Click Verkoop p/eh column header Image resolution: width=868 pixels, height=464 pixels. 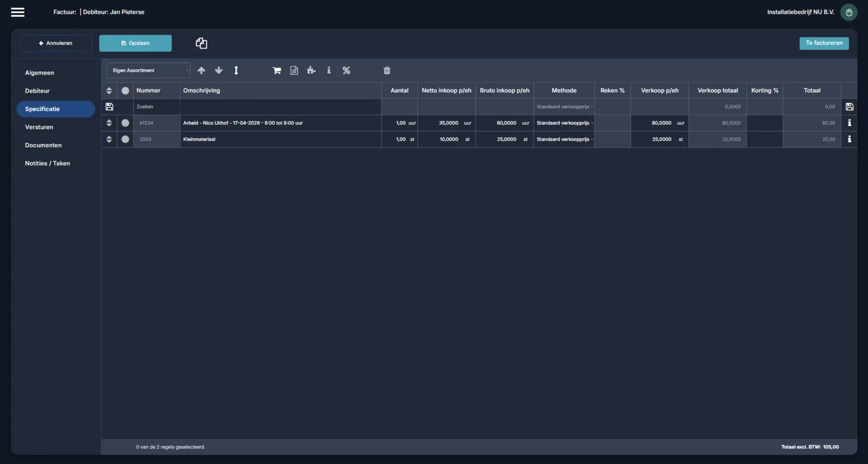tap(660, 91)
